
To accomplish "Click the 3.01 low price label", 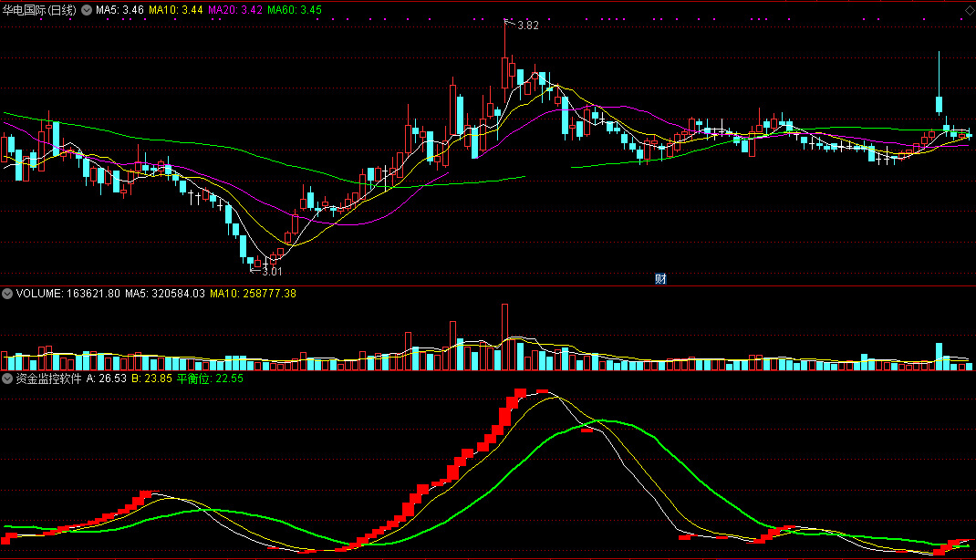I will (272, 271).
